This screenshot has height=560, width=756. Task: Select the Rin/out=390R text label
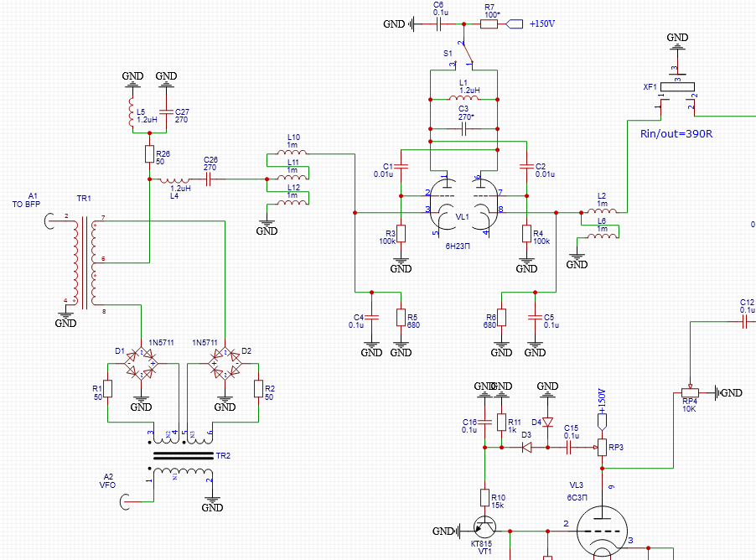[x=676, y=134]
